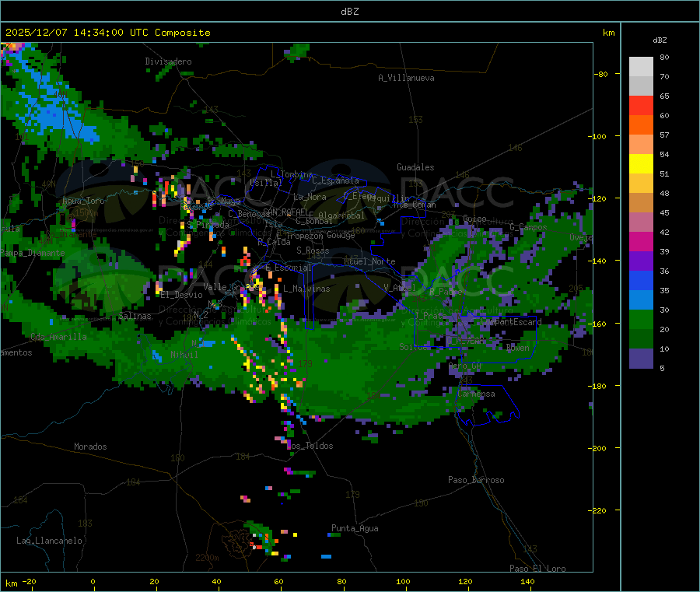Click the gray 65-70 dBZ legend swatch

pyautogui.click(x=641, y=86)
